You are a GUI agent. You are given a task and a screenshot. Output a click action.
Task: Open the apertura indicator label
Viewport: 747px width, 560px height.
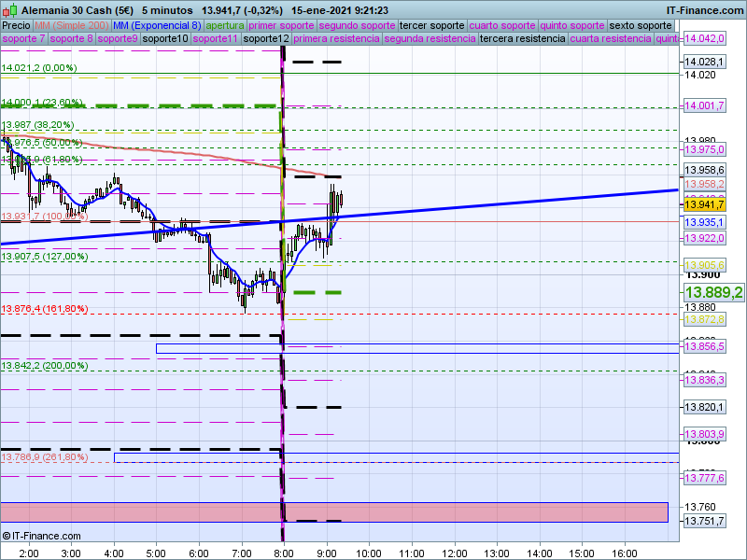pos(225,25)
